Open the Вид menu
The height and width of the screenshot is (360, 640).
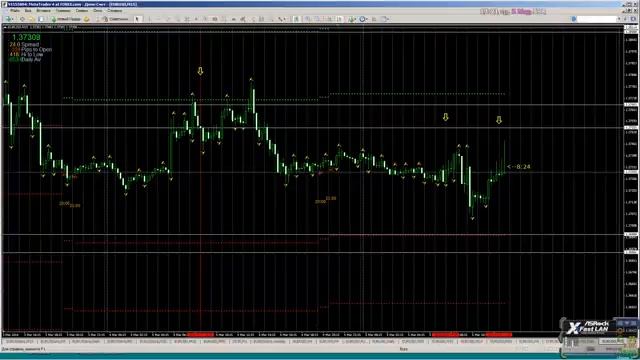pos(28,11)
